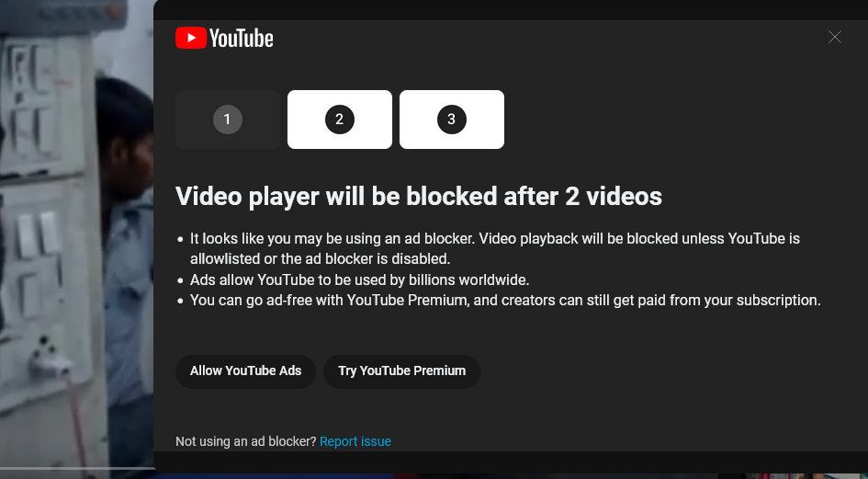Click the bullet about using an ad blocker
868x479 pixels.
495,248
